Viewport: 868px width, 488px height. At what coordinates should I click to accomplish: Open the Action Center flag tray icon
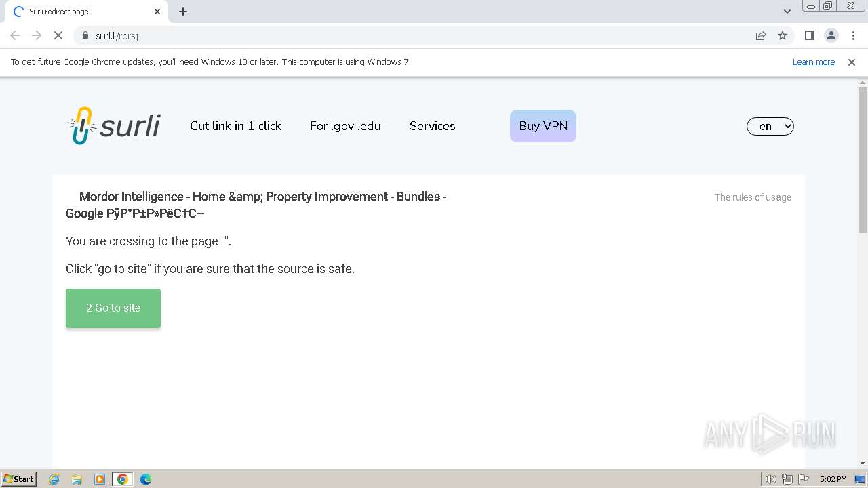pos(804,479)
